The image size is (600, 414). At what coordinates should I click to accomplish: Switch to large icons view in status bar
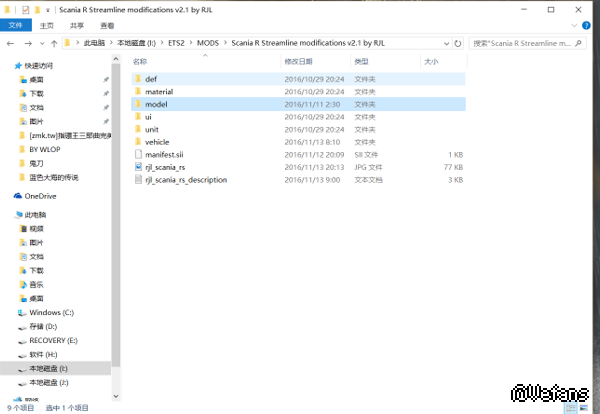(x=584, y=408)
